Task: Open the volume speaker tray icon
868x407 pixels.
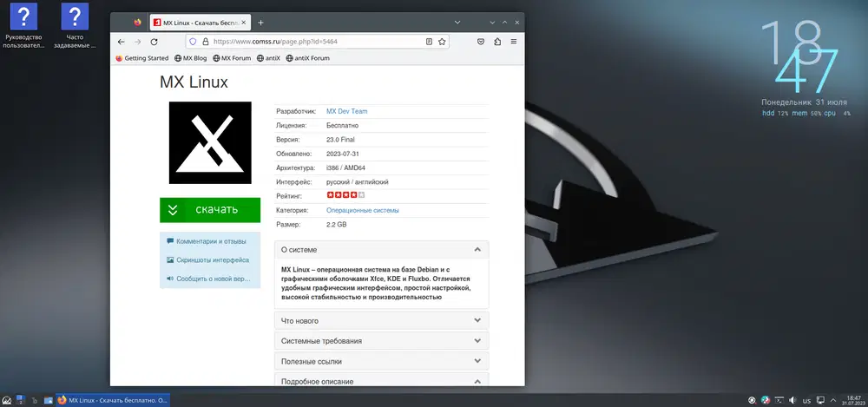Action: [x=792, y=400]
